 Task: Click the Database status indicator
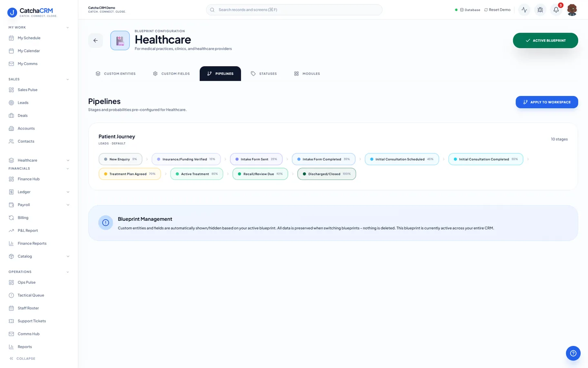468,10
